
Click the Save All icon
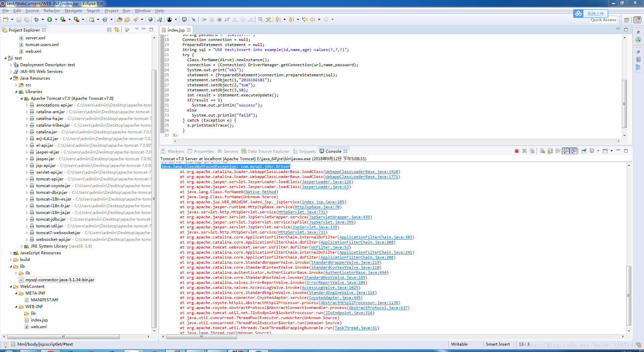[26, 19]
